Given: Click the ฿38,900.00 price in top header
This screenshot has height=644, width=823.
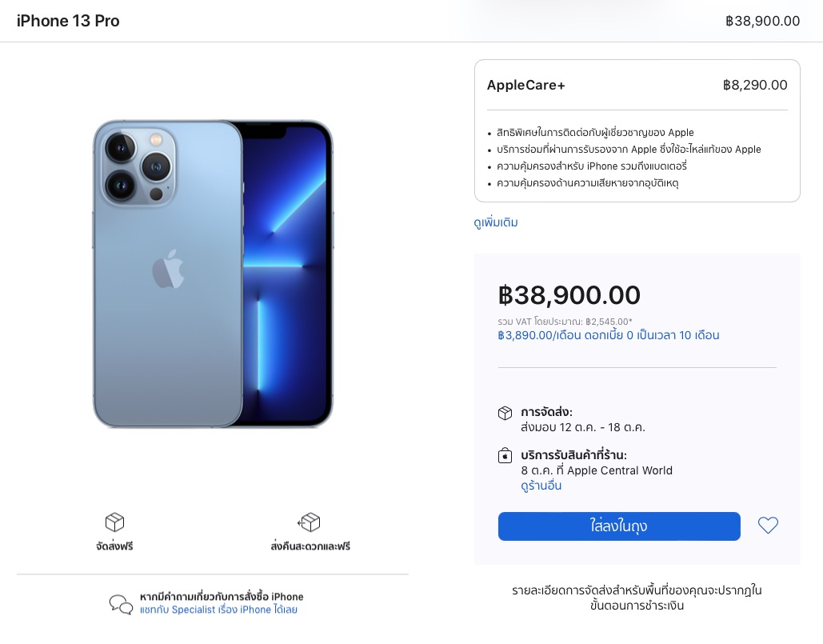Looking at the screenshot, I should pyautogui.click(x=762, y=21).
